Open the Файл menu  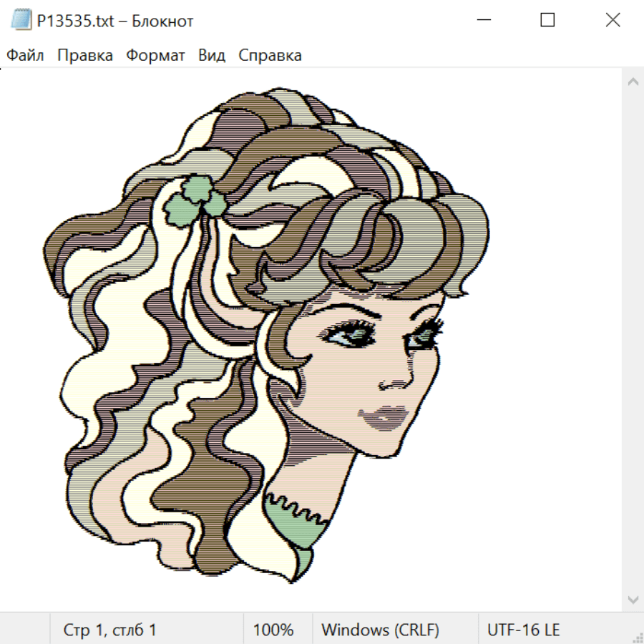[25, 56]
